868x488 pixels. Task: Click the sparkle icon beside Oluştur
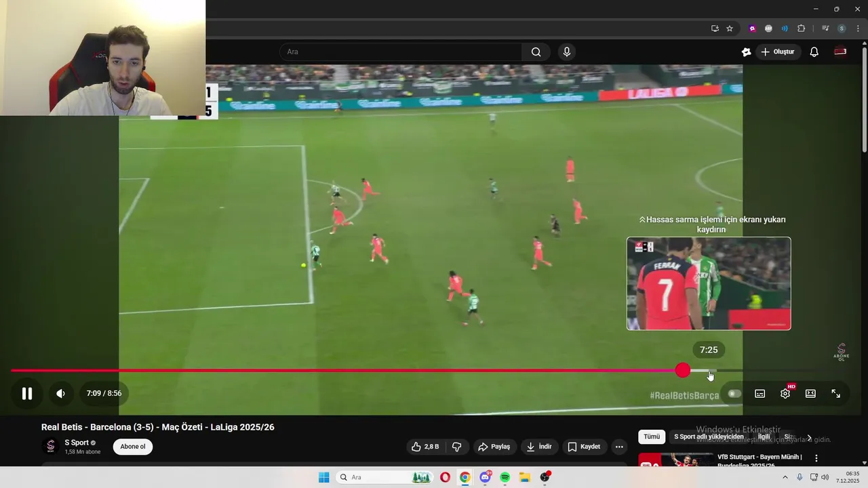point(747,52)
